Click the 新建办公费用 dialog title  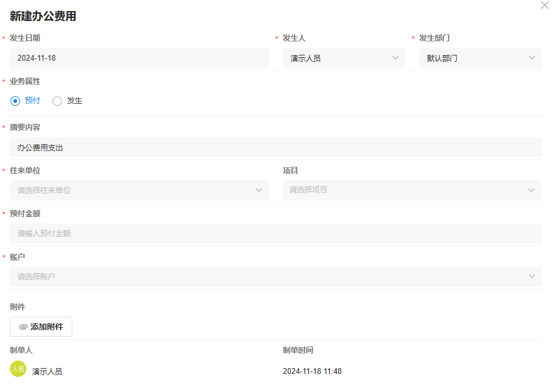[43, 16]
